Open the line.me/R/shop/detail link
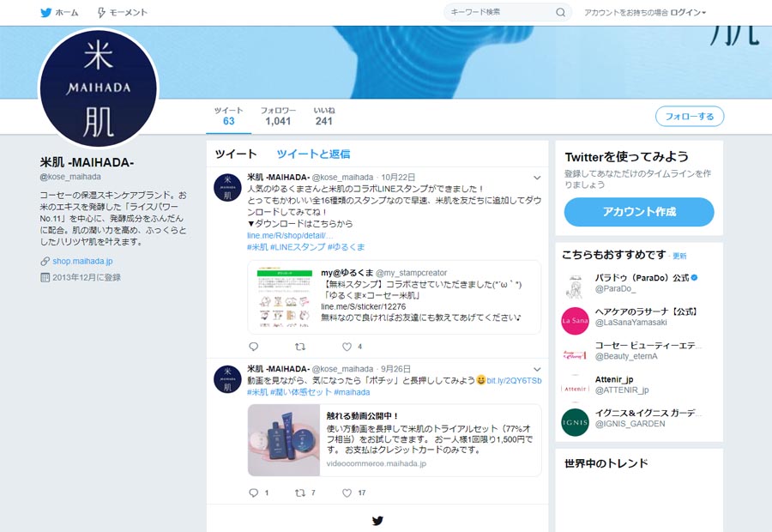 290,235
